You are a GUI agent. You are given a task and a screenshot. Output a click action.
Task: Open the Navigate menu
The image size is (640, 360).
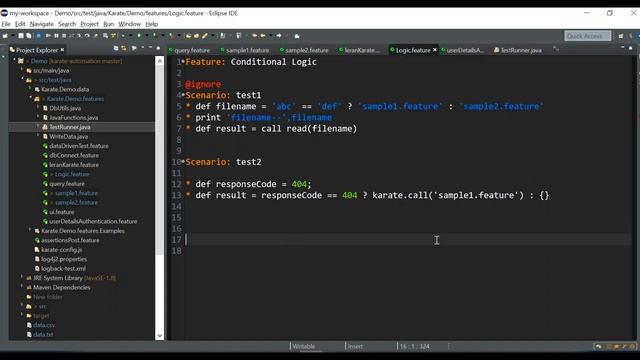[42, 24]
